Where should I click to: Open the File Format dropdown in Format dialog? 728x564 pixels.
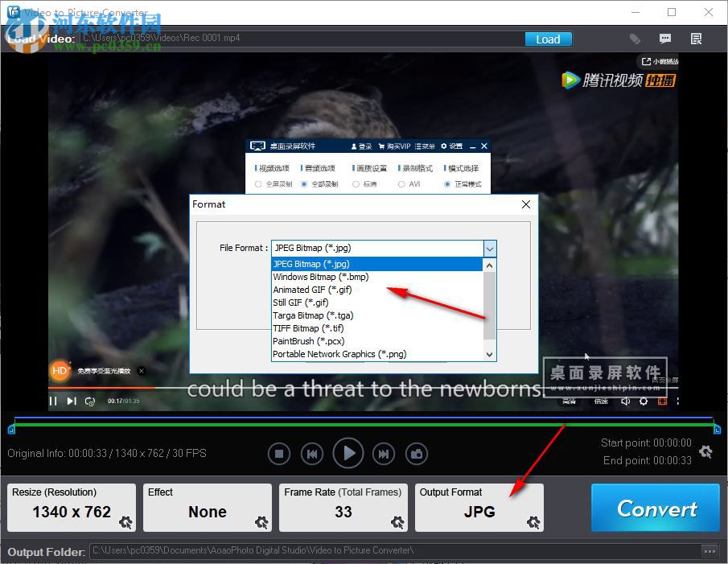click(x=488, y=249)
